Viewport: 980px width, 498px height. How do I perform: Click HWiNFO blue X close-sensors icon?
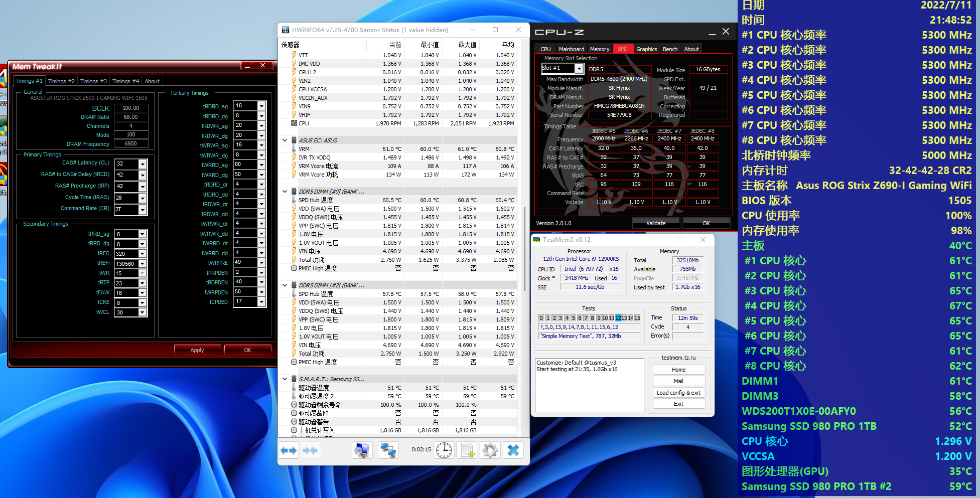[x=513, y=450]
